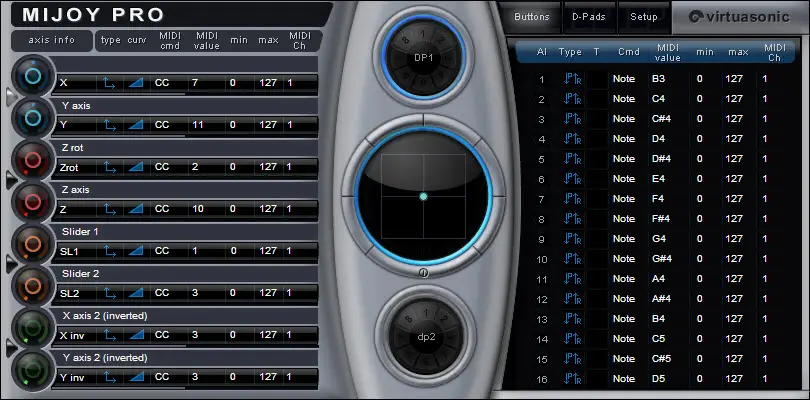Toggle the type icon in SL1 row
Image resolution: width=810 pixels, height=400 pixels.
click(x=110, y=251)
